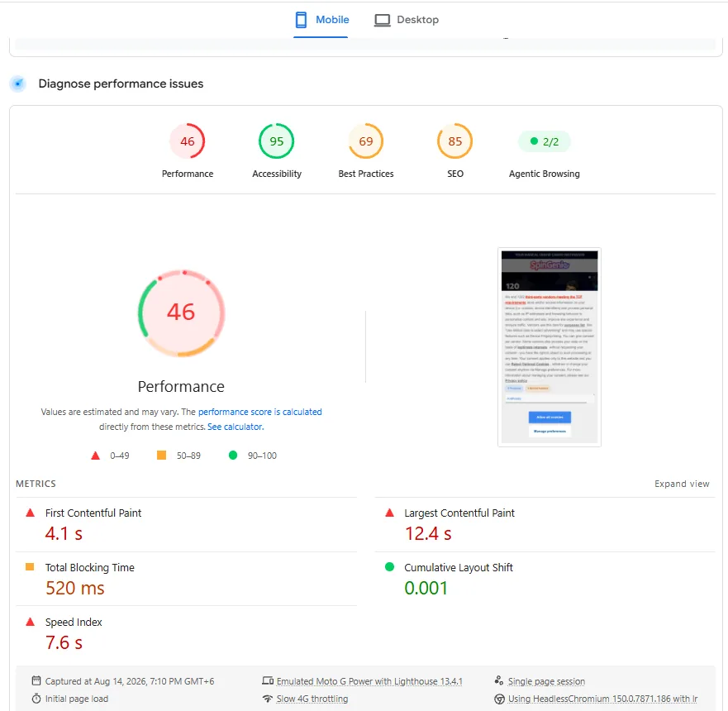Click the 0.001 value
The width and height of the screenshot is (728, 711).
click(x=426, y=588)
